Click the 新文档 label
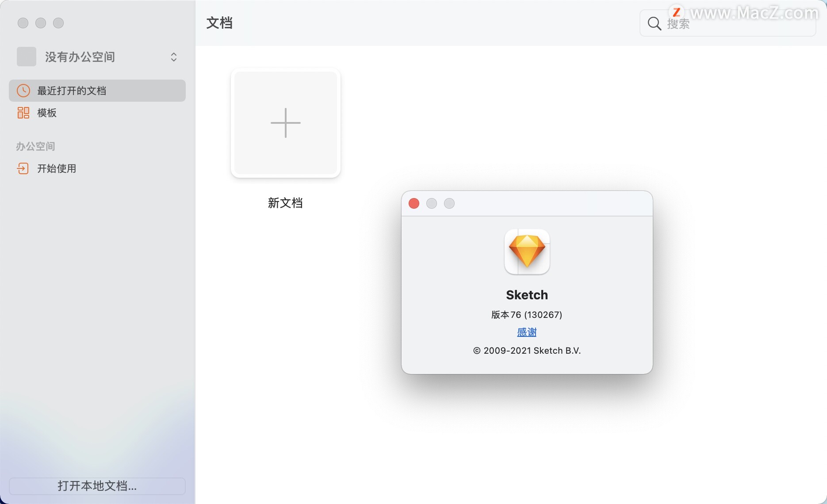827x504 pixels. pyautogui.click(x=285, y=203)
